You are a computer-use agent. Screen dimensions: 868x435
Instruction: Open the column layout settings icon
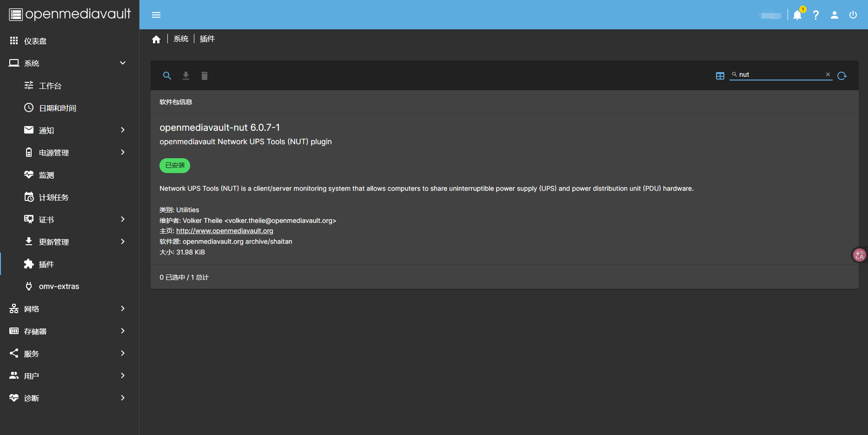pyautogui.click(x=720, y=76)
